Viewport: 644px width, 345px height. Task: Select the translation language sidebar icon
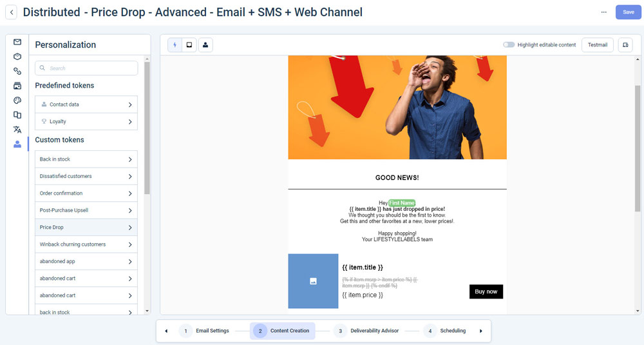point(17,130)
